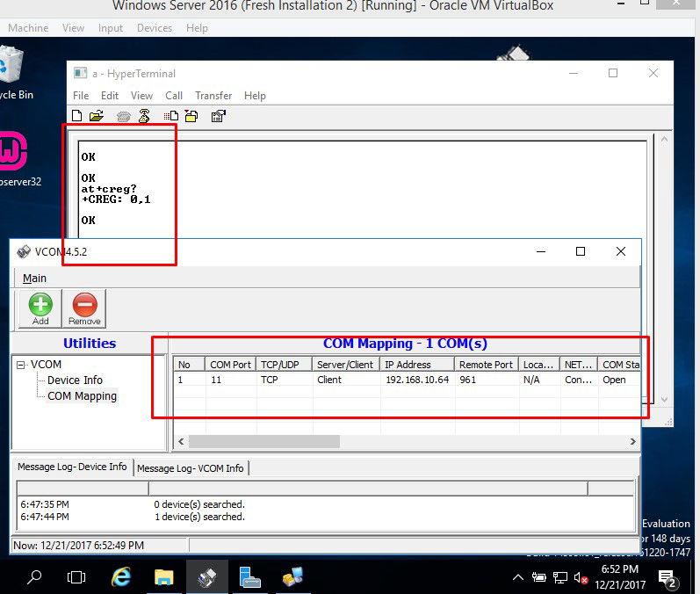This screenshot has width=700, height=594.
Task: Click the Disconnect phone icon in HyperTerminal toolbar
Action: coord(144,116)
